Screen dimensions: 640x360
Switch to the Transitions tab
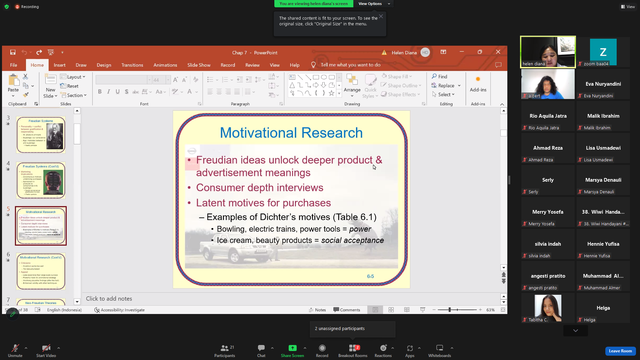point(132,65)
